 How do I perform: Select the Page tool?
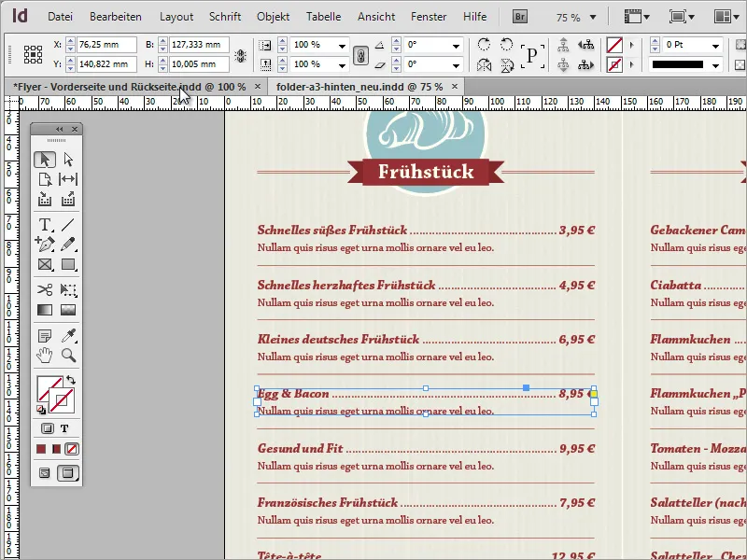45,179
